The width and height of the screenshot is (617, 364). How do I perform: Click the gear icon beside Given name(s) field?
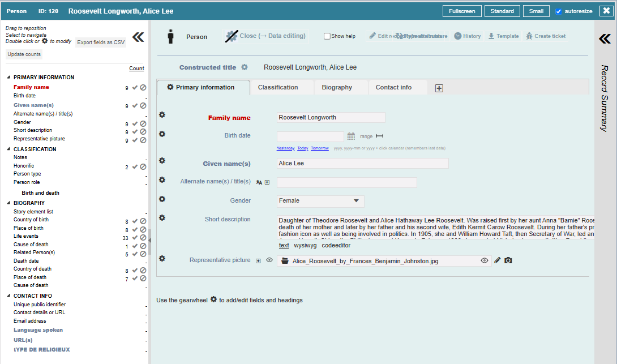pyautogui.click(x=162, y=161)
